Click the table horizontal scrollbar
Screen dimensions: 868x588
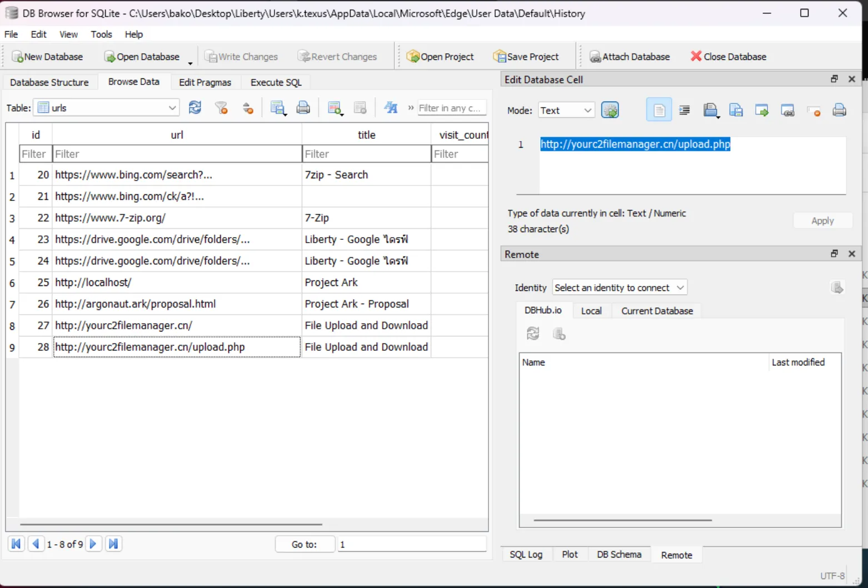pyautogui.click(x=171, y=524)
